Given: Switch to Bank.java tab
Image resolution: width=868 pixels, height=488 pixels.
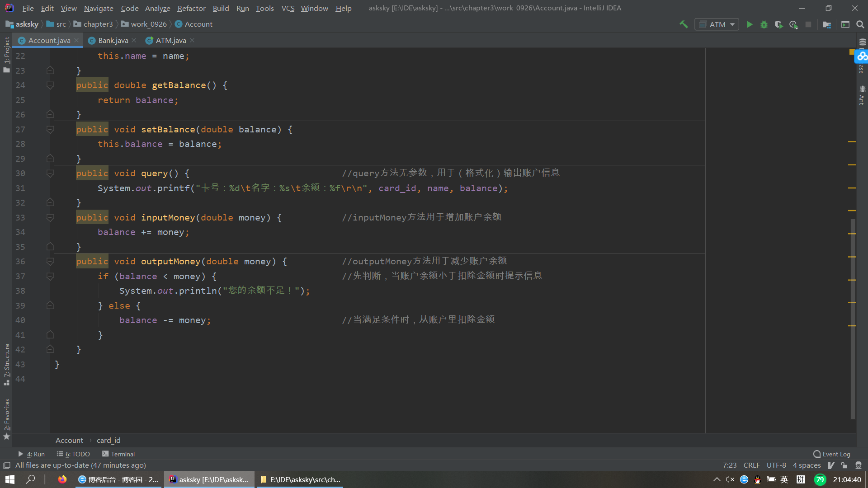Looking at the screenshot, I should (x=113, y=41).
